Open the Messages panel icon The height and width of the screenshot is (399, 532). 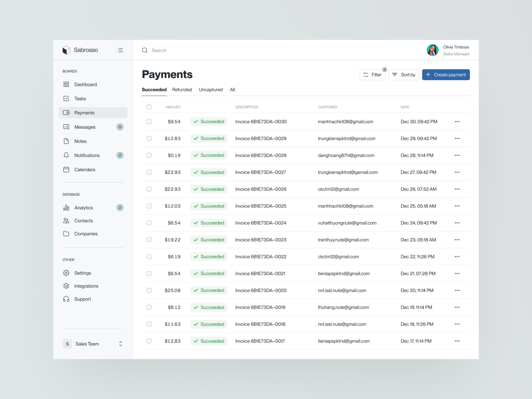click(66, 127)
